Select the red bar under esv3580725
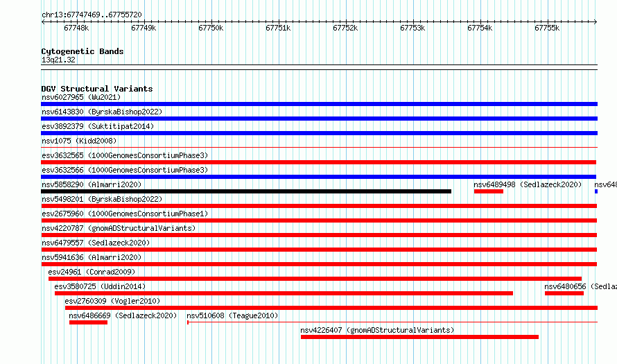 click(284, 293)
